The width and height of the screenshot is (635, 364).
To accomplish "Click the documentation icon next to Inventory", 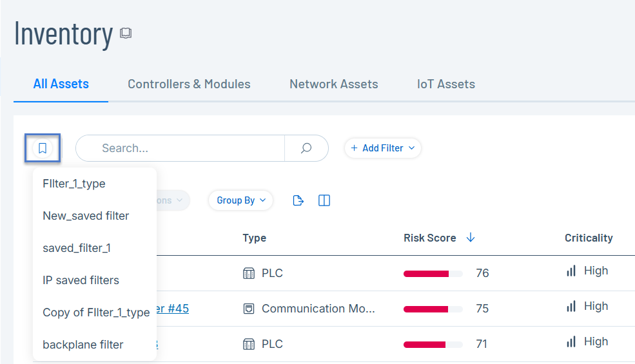I will [126, 34].
